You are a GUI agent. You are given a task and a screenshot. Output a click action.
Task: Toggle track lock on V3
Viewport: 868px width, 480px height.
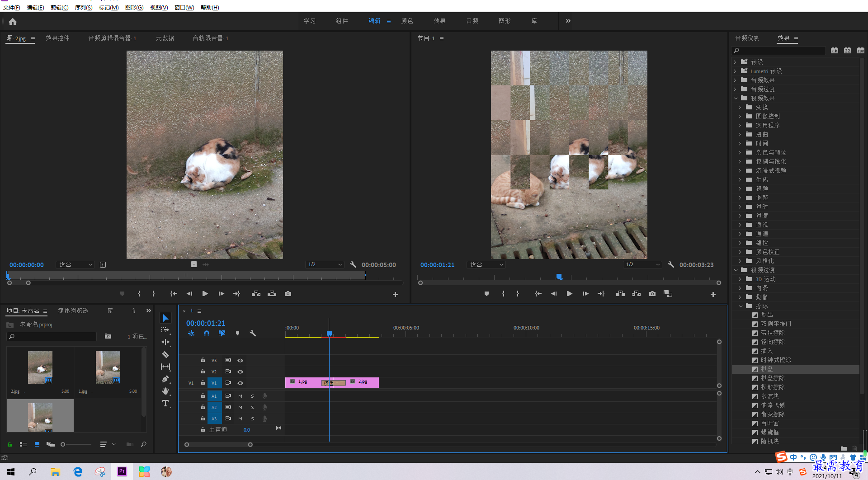[x=203, y=360]
